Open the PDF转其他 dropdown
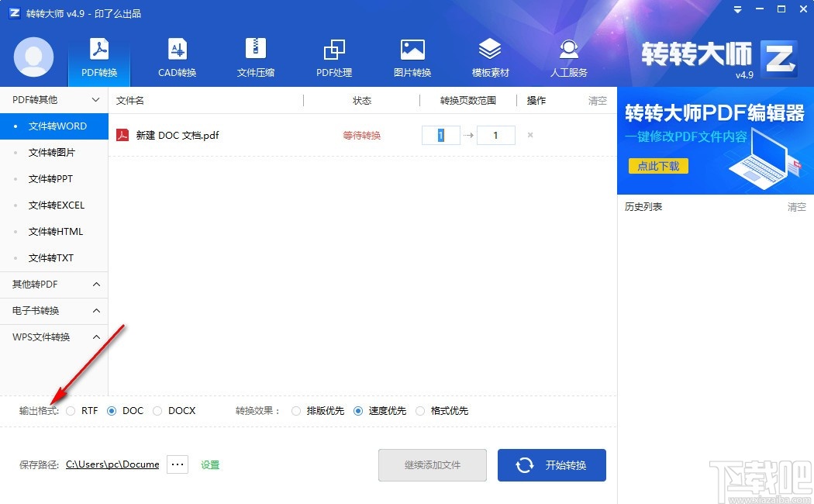This screenshot has height=504, width=814. click(54, 100)
